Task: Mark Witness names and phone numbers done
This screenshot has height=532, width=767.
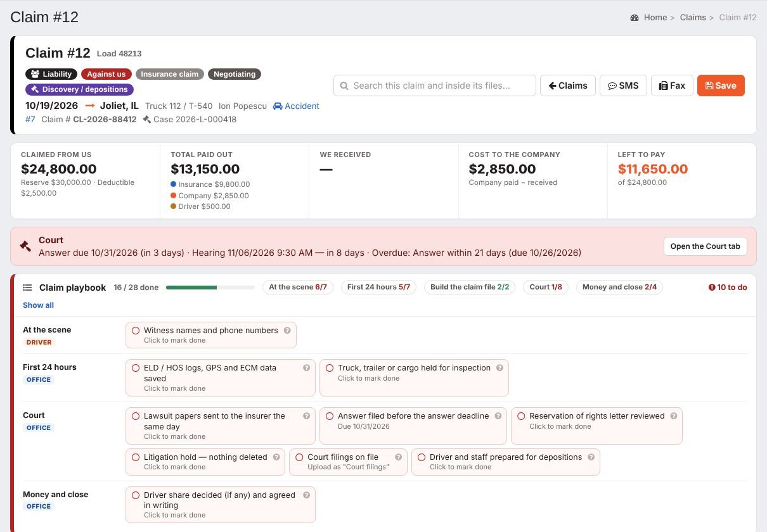Action: tap(136, 331)
